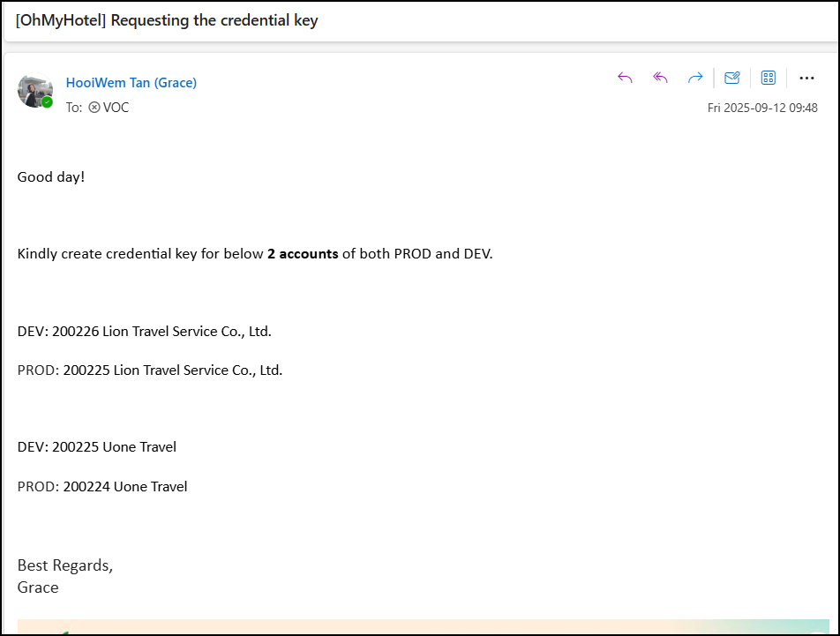
Task: Click the Best Regards closing text
Action: (x=65, y=565)
